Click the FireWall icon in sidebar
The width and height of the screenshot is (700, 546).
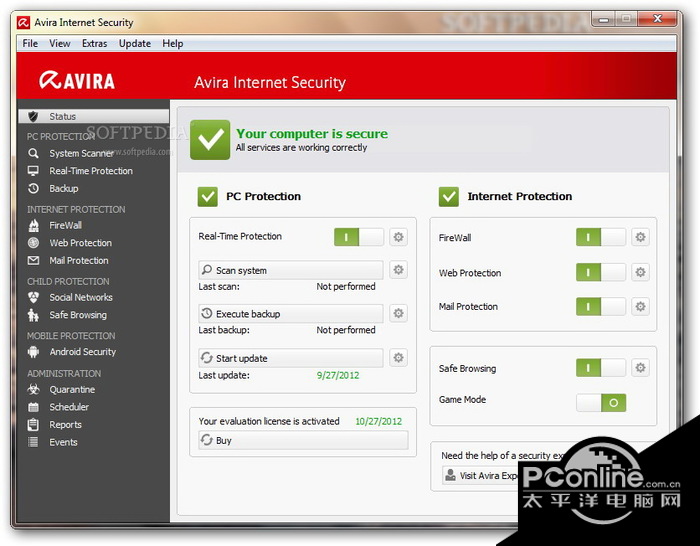coord(33,225)
